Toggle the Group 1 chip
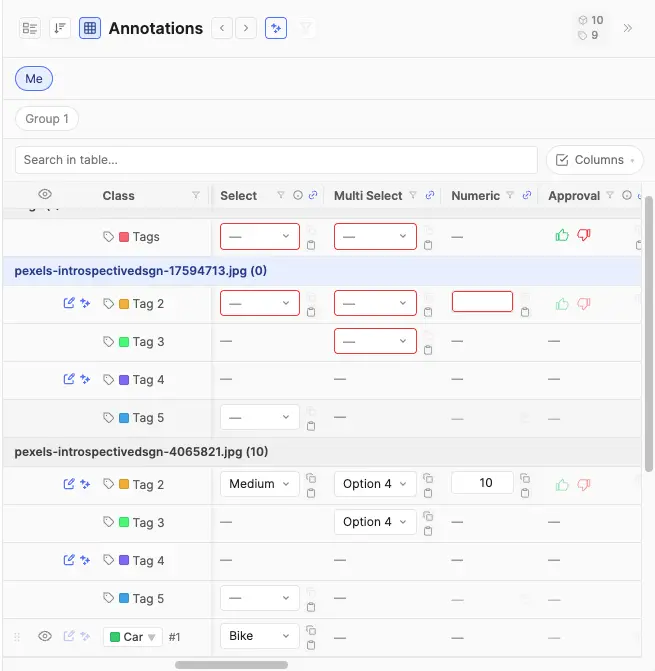 point(47,119)
